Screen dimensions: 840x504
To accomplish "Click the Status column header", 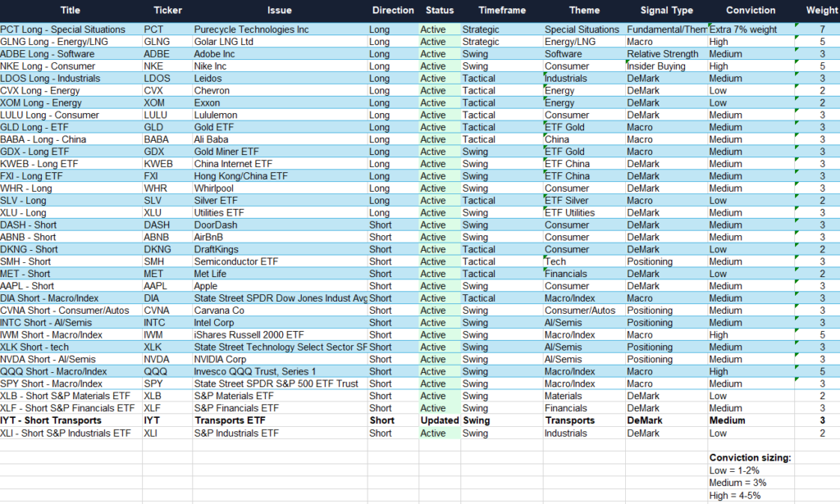I will [x=440, y=10].
